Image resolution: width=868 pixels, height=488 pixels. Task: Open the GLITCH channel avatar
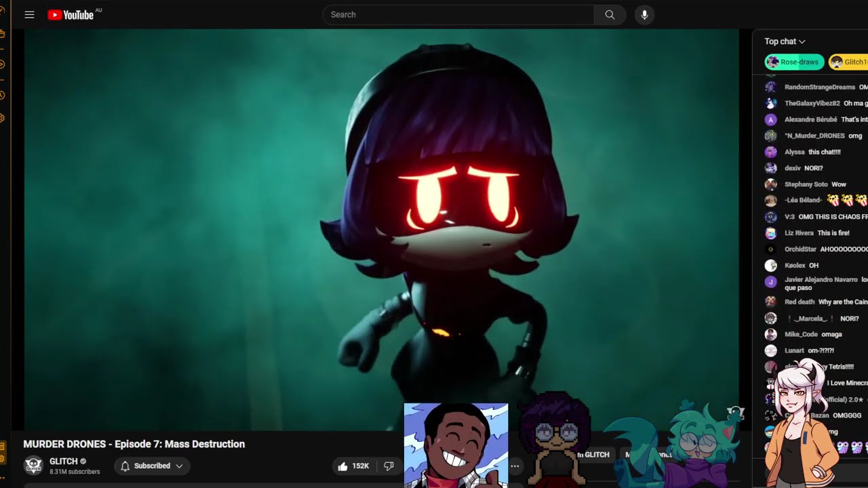(x=33, y=466)
